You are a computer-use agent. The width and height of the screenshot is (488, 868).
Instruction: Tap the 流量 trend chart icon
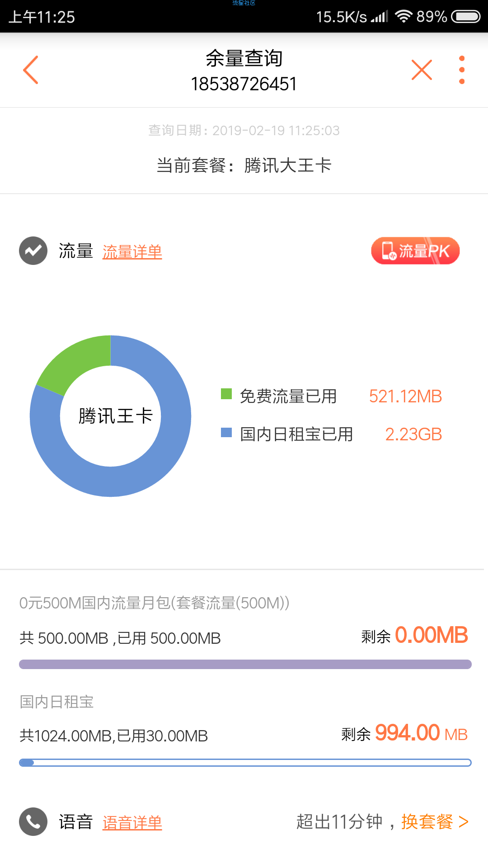(33, 250)
